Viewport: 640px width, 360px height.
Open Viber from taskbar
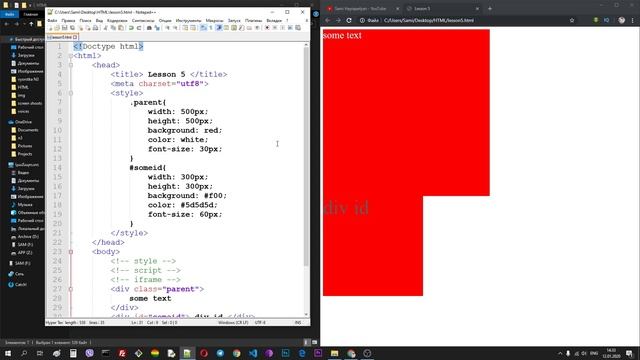click(89, 353)
